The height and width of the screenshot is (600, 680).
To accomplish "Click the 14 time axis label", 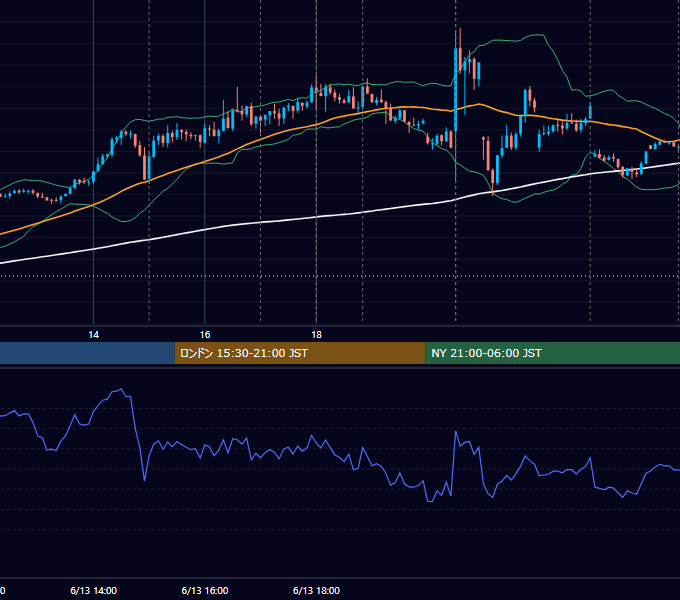I will [94, 335].
